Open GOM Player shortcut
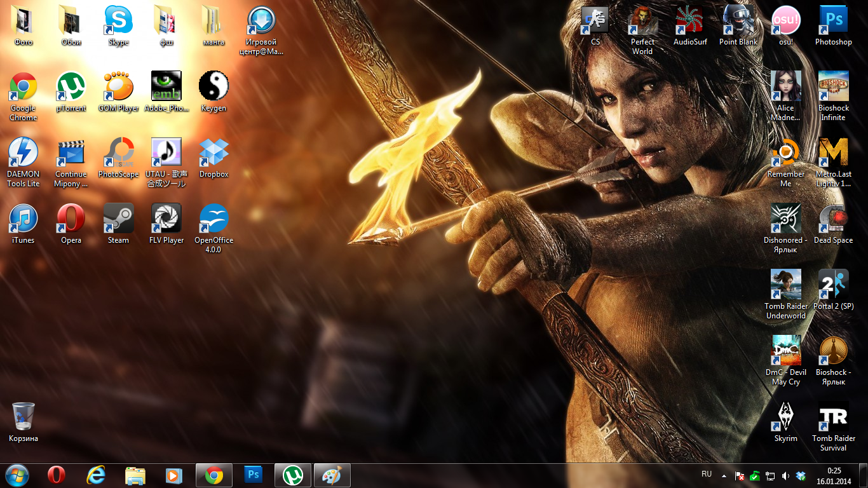 point(118,91)
